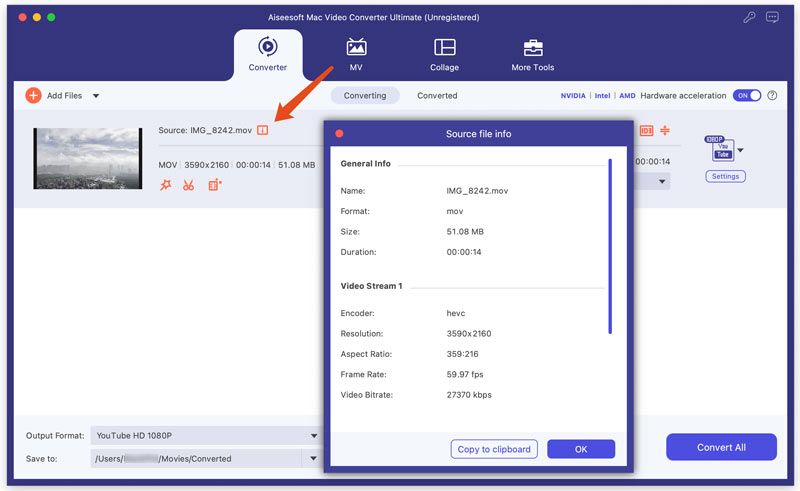This screenshot has height=491, width=800.
Task: Open the Collage tab
Action: tap(444, 55)
